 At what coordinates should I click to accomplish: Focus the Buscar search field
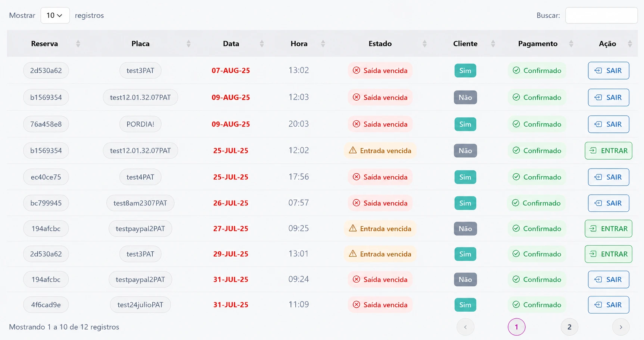click(x=601, y=15)
